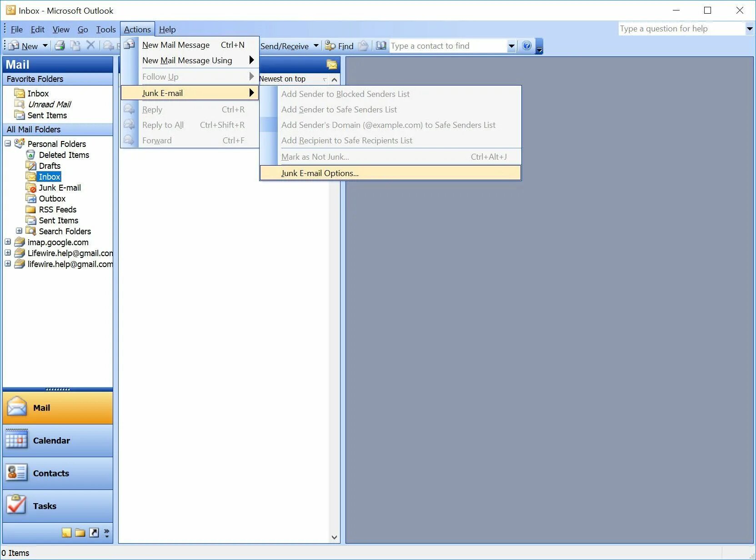The image size is (756, 560).
Task: Open Contacts from the navigation pane
Action: [57, 473]
